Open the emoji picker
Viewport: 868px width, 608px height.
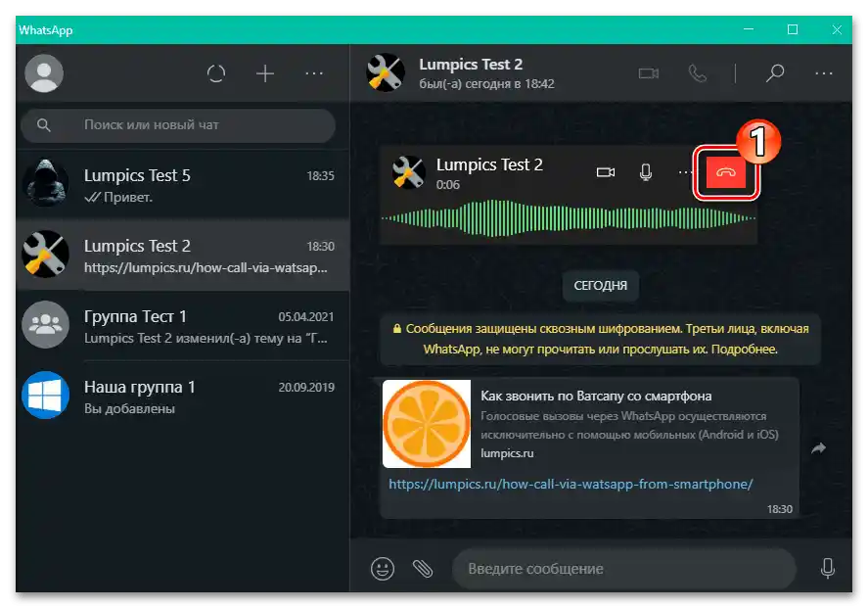[382, 569]
